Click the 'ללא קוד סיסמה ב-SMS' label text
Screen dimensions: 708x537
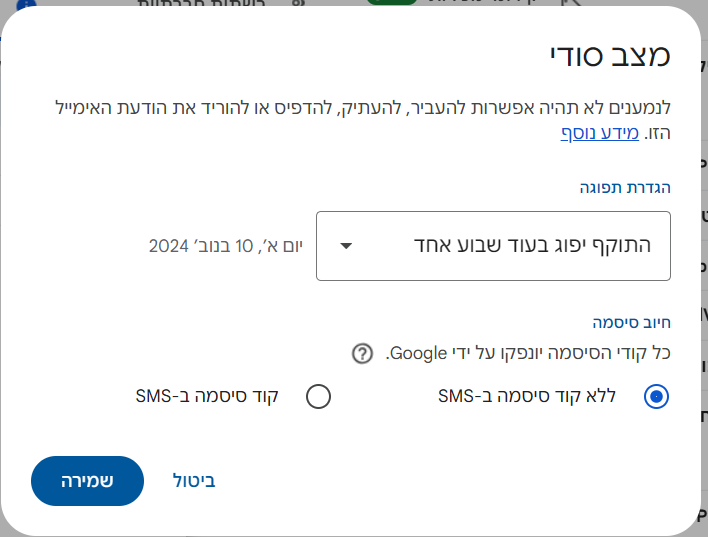(540, 396)
